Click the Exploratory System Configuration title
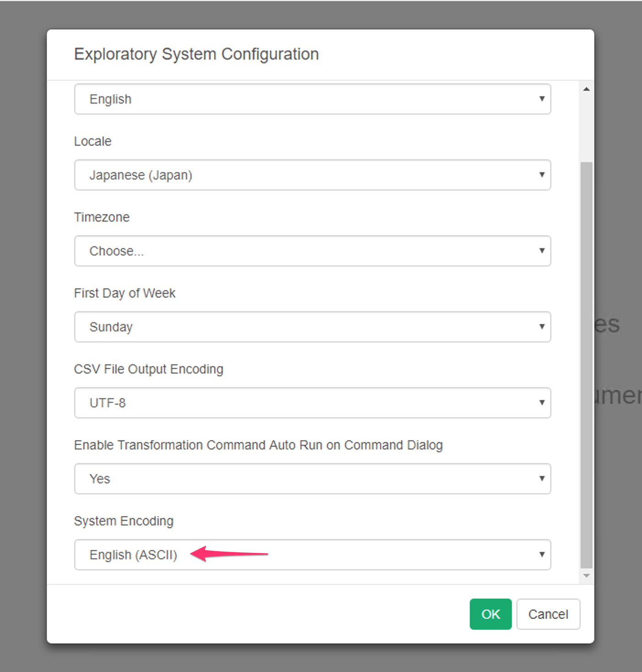Screen dimensions: 642x672 [196, 54]
